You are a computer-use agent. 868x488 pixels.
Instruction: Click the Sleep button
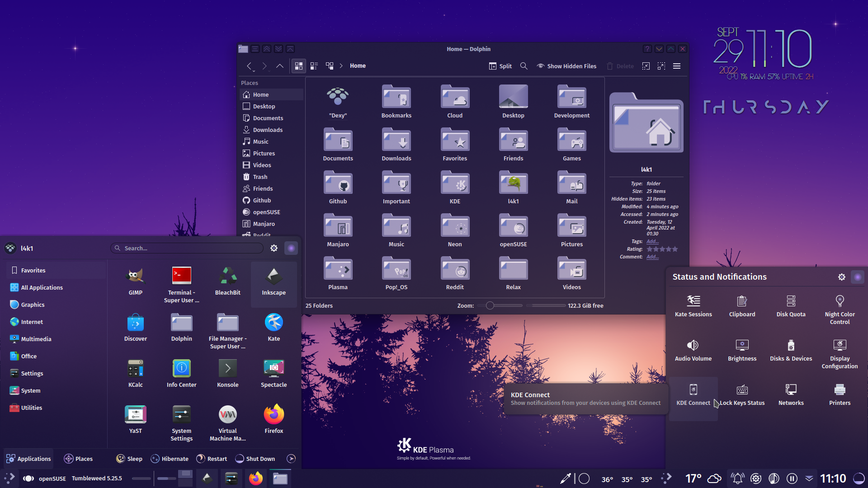pyautogui.click(x=129, y=459)
